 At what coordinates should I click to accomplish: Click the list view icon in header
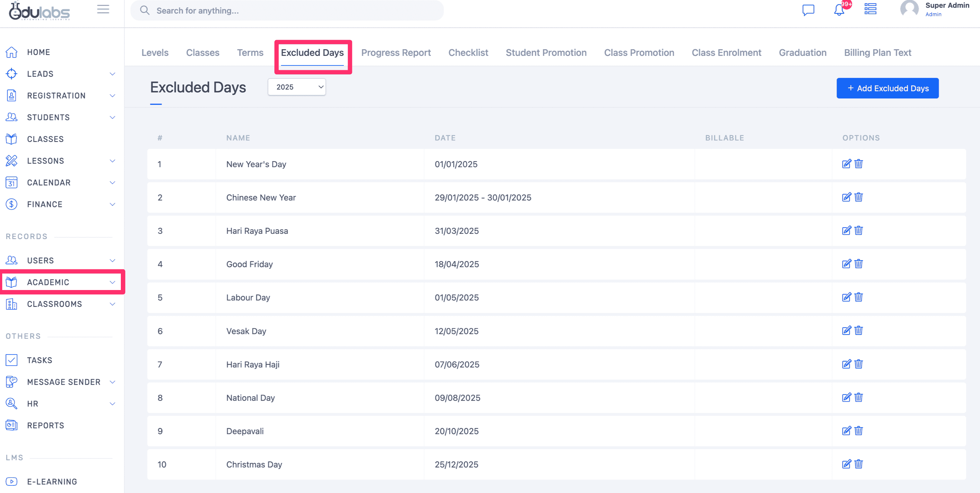tap(870, 9)
